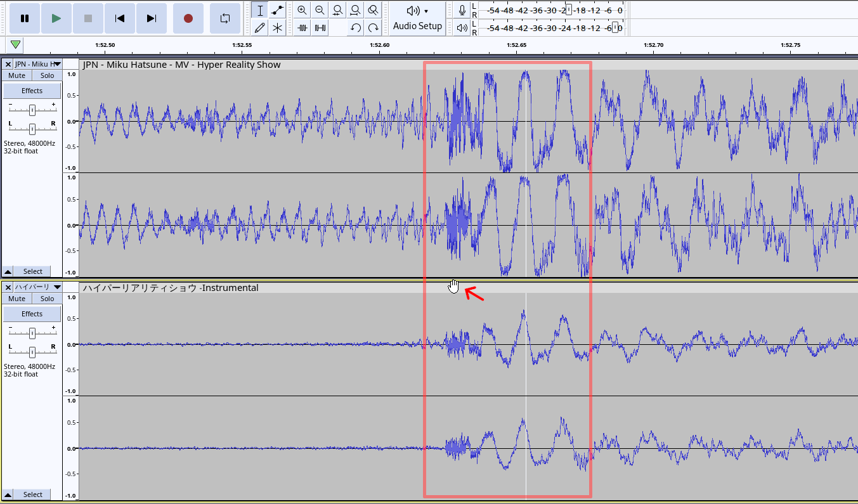858x504 pixels.
Task: Mute the Instrumental track
Action: [x=17, y=299]
